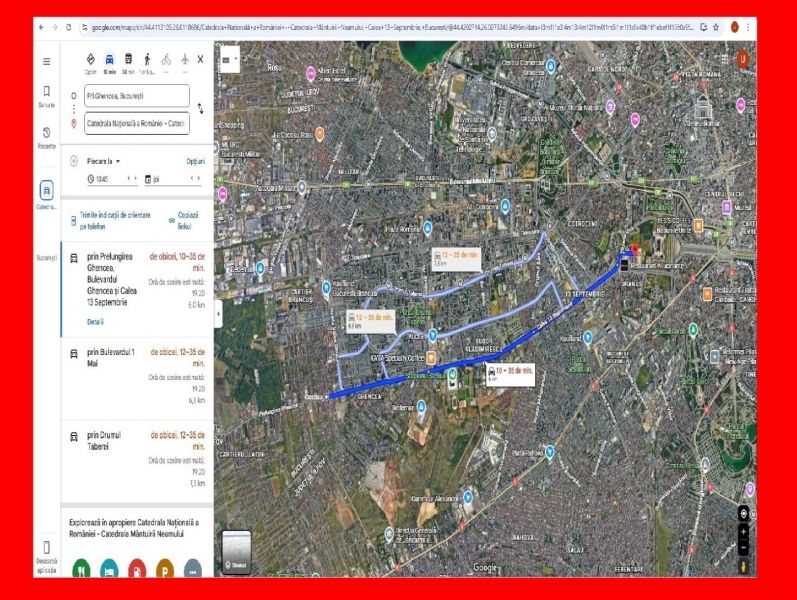Select the cycling travel mode
This screenshot has height=600, width=797.
[166, 59]
